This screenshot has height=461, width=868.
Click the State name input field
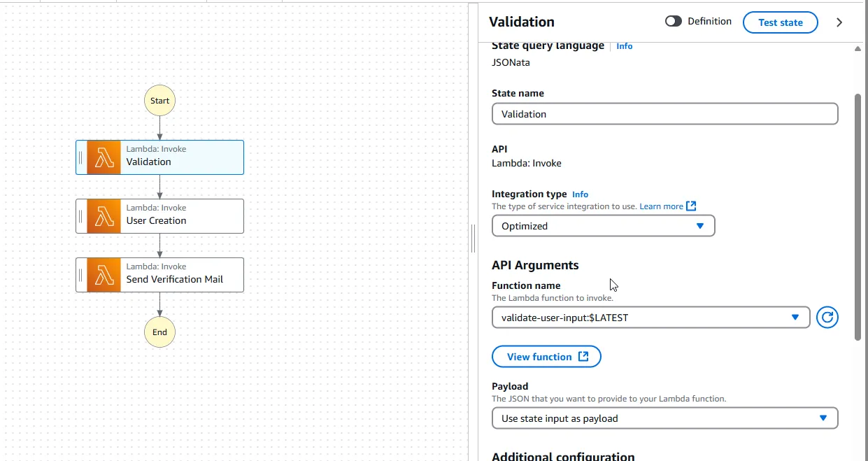[x=664, y=114]
